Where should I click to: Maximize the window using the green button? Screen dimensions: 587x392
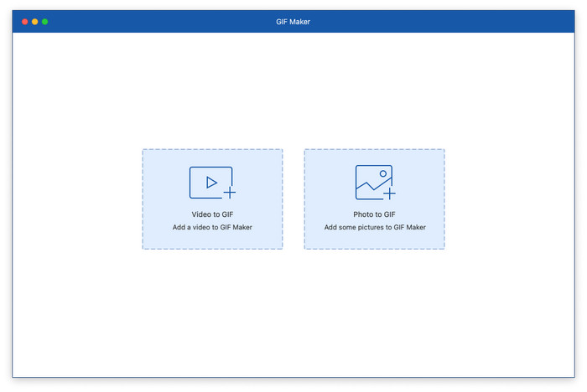point(45,21)
